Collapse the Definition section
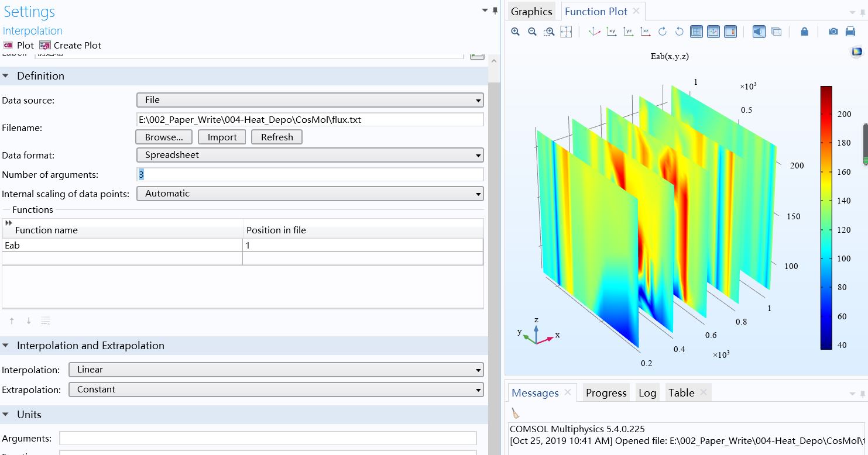Image resolution: width=868 pixels, height=455 pixels. (x=6, y=76)
